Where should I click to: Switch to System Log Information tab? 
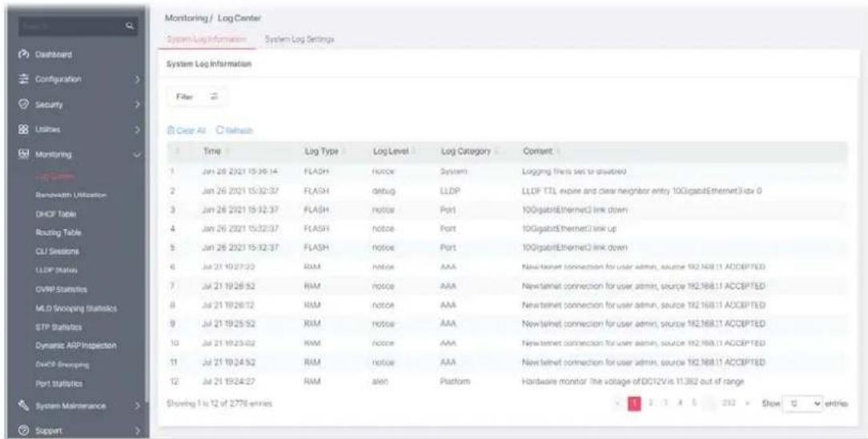[207, 39]
